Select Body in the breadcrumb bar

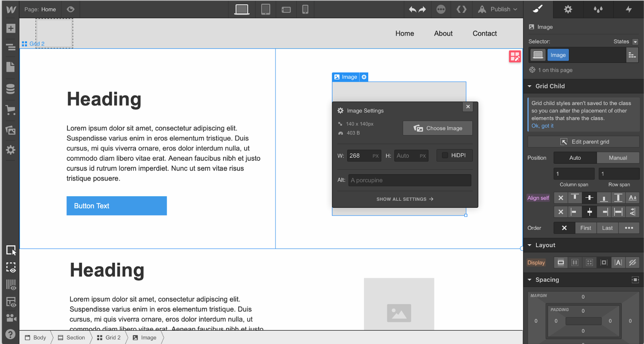pyautogui.click(x=36, y=338)
